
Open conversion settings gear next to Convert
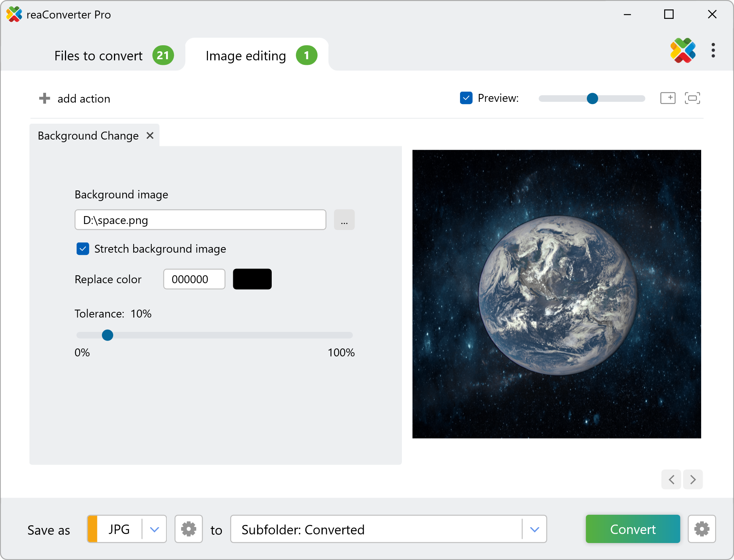701,529
